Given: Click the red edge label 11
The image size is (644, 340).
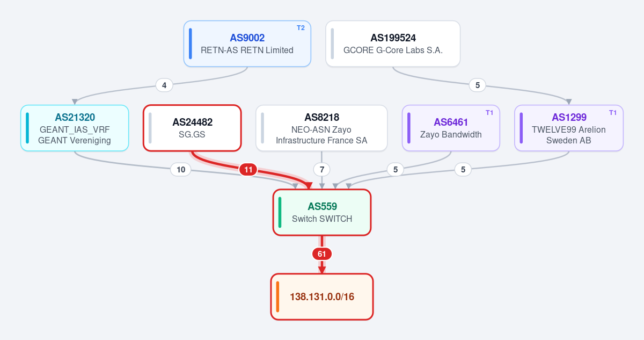Looking at the screenshot, I should [248, 170].
